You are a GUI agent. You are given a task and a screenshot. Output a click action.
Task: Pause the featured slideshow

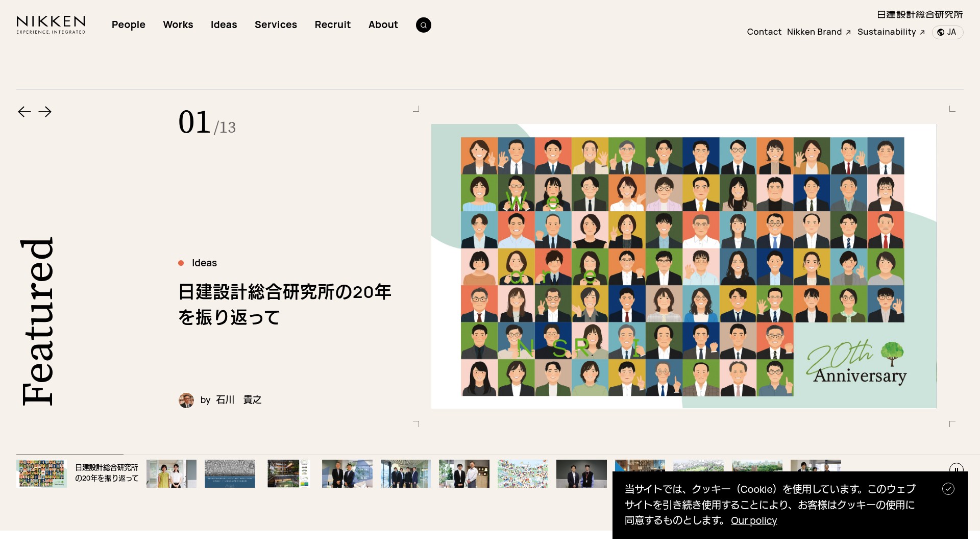(x=956, y=467)
